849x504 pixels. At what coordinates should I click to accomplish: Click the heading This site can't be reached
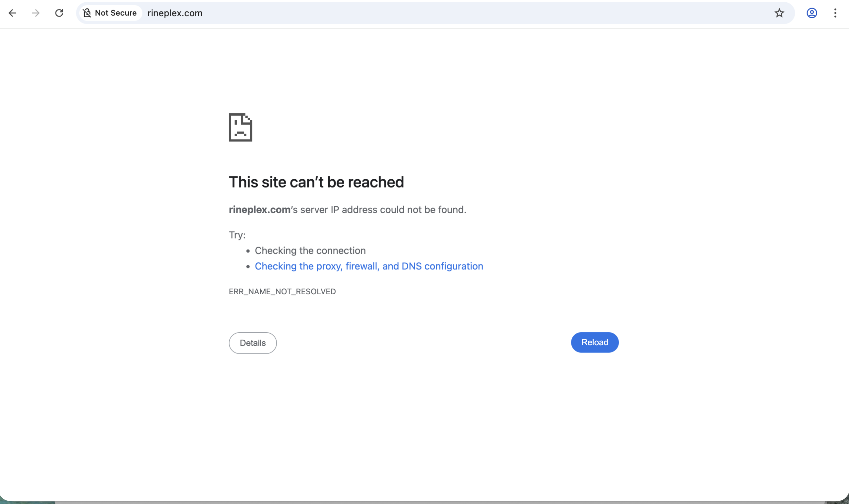pos(316,182)
